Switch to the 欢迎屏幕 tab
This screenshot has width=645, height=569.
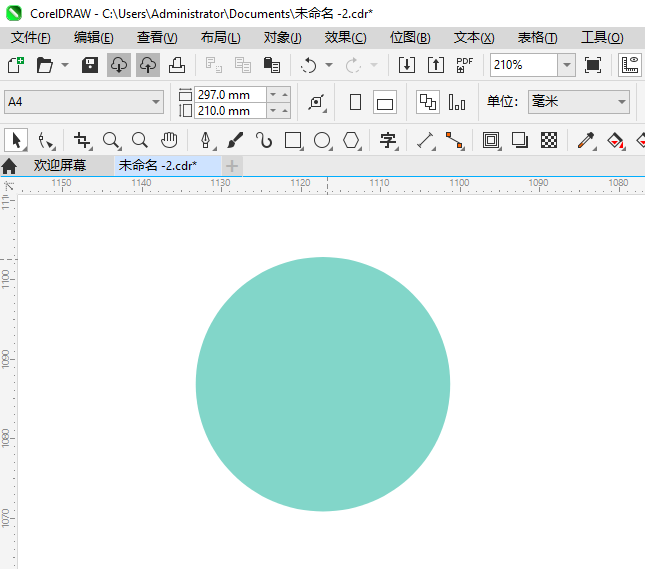60,165
